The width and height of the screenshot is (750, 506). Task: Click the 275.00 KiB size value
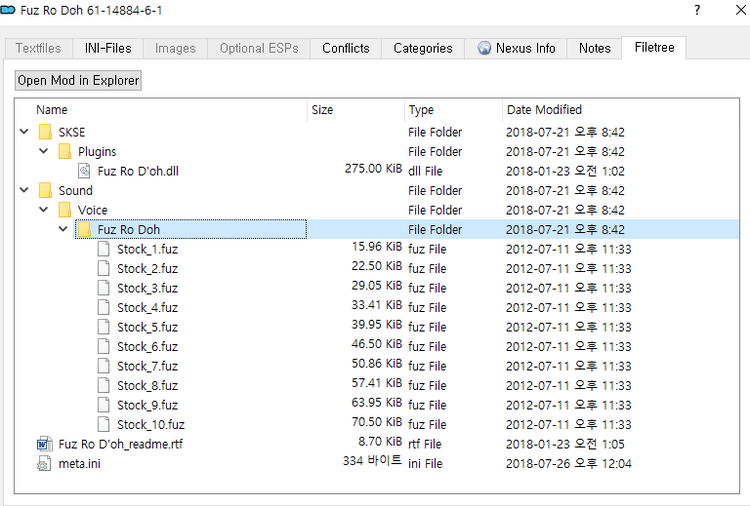pos(373,169)
